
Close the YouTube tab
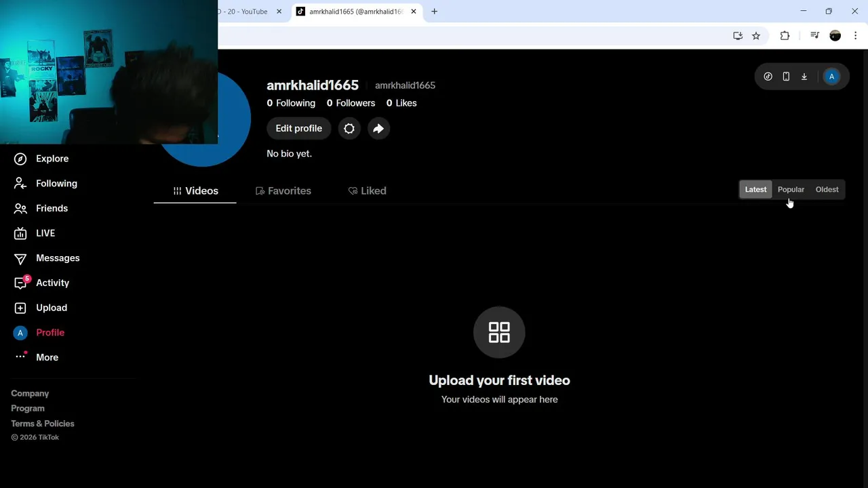pos(279,12)
